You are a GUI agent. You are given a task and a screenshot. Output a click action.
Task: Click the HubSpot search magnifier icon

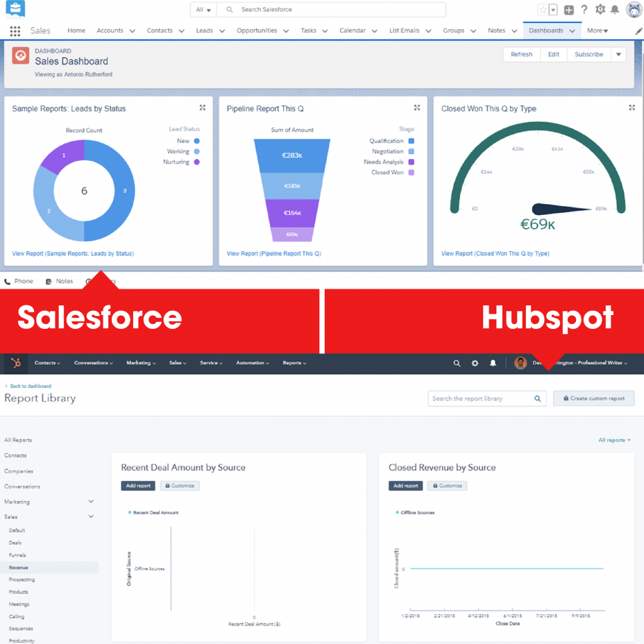point(457,362)
